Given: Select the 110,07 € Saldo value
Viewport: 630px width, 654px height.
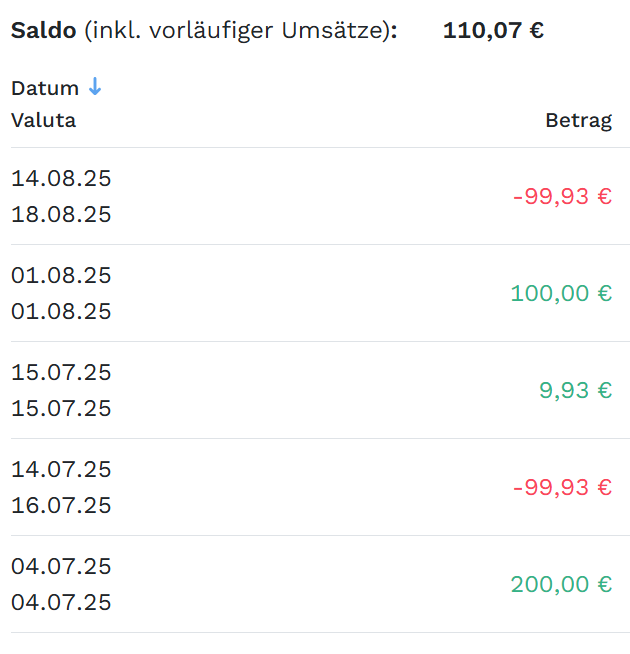Looking at the screenshot, I should 493,30.
